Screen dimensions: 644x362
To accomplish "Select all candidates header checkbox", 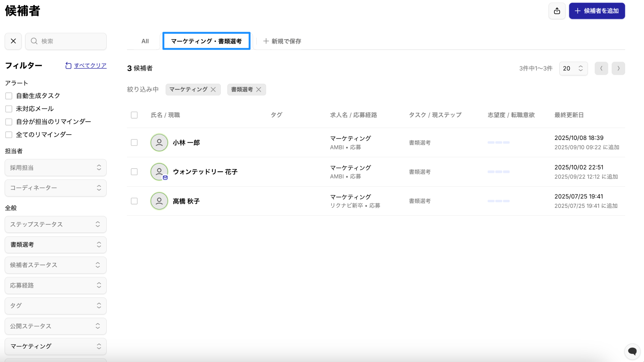I will (x=134, y=115).
